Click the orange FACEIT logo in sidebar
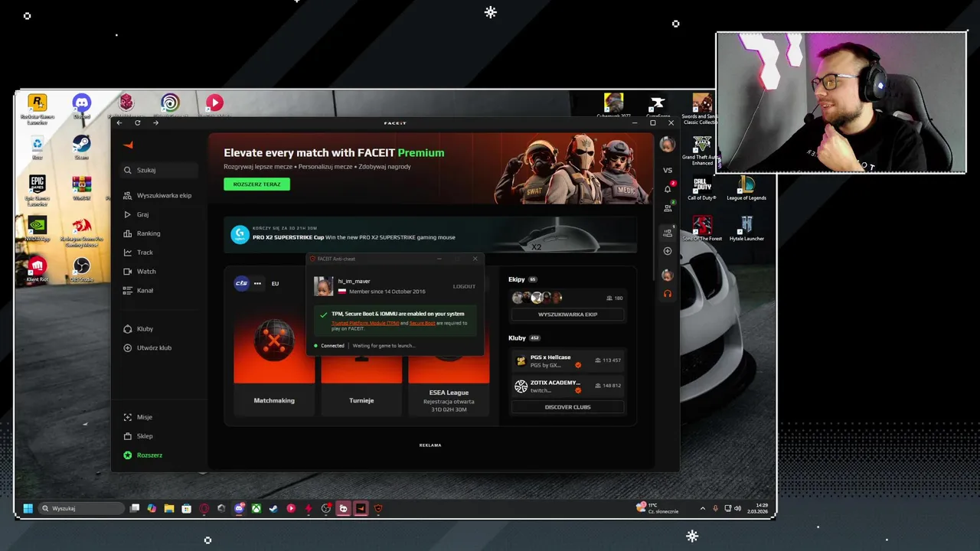The image size is (980, 551). (128, 145)
